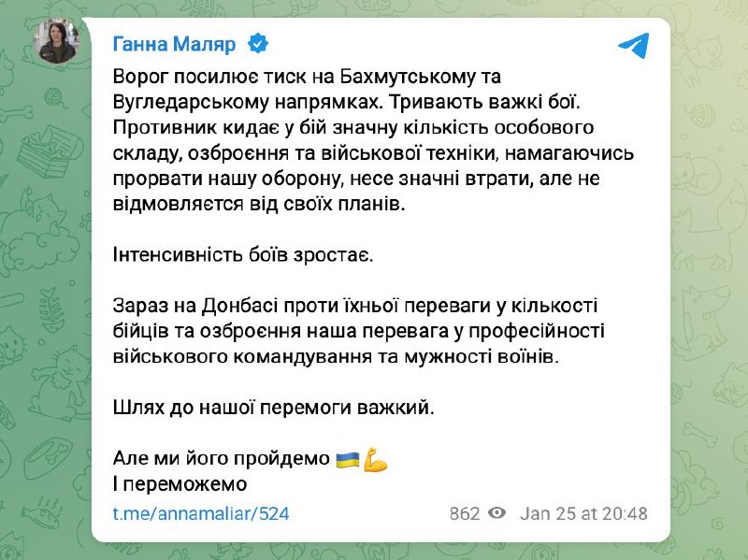
Task: Click the flexed bicep emoji
Action: tap(375, 459)
